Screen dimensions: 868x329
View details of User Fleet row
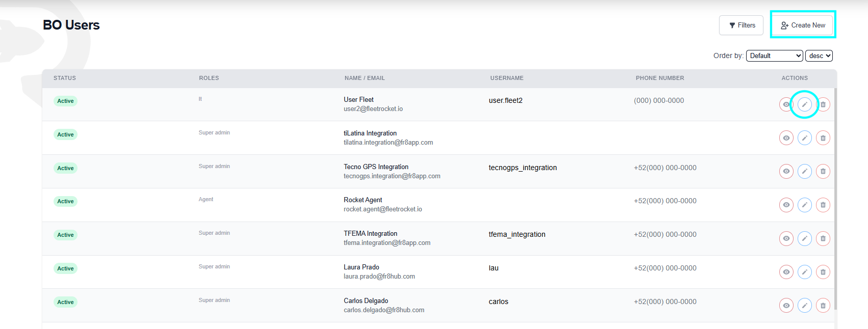click(x=786, y=104)
